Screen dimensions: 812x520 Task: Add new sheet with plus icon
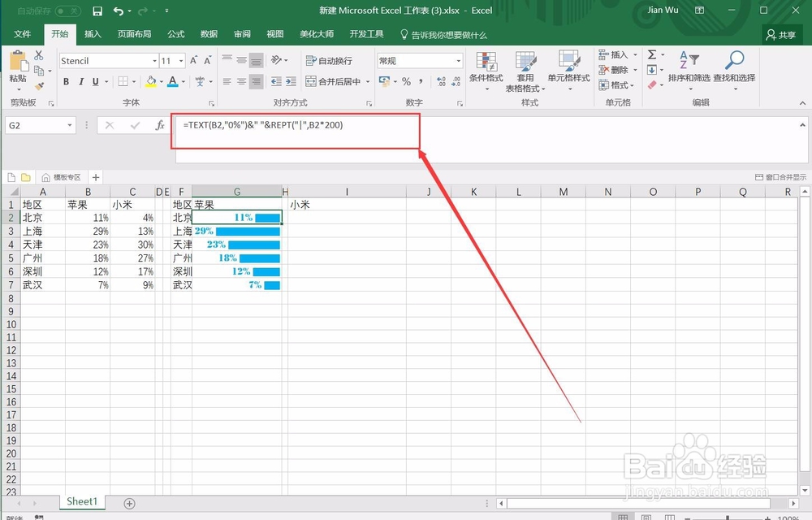pos(129,504)
